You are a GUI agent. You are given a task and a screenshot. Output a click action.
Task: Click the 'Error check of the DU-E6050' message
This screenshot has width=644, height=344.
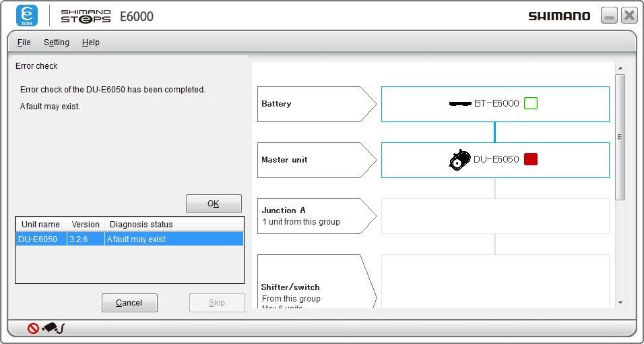pyautogui.click(x=112, y=89)
